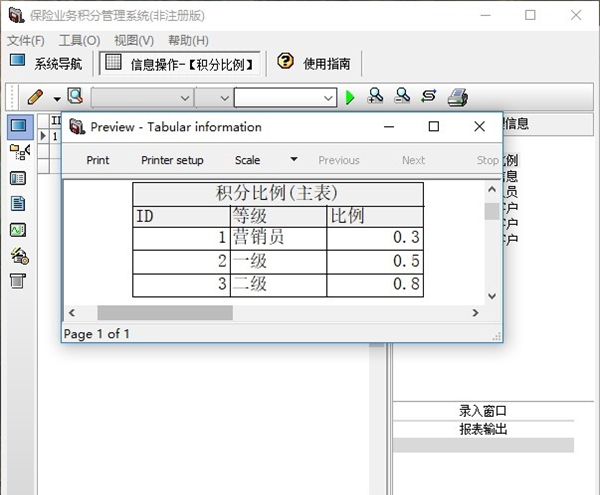600x495 pixels.
Task: Click the form layout sidebar icon
Action: coord(18,178)
